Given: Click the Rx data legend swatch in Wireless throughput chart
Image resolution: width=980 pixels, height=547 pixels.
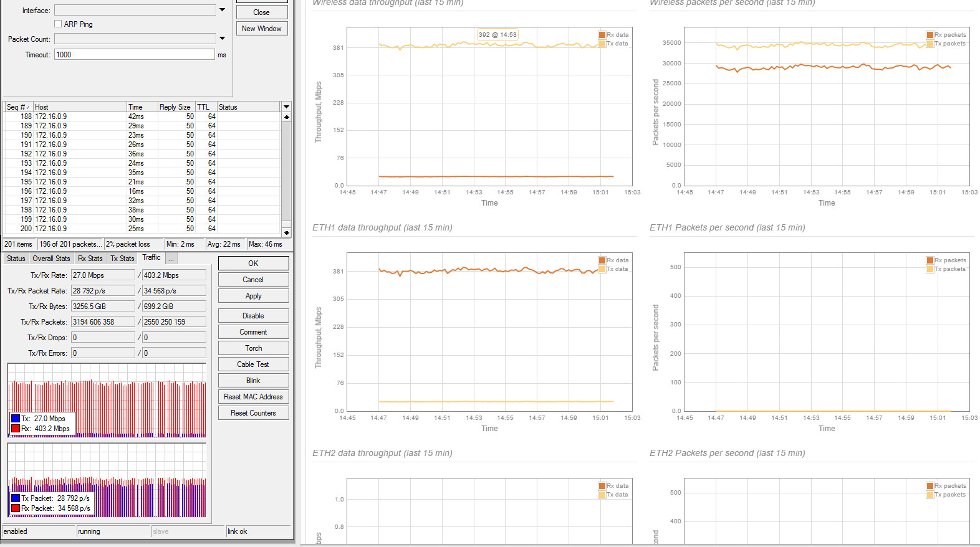Looking at the screenshot, I should (602, 35).
